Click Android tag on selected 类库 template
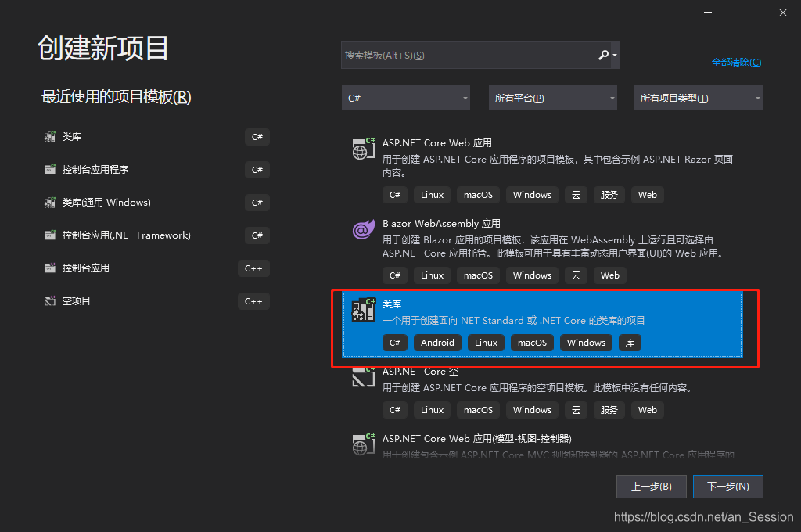Screen dimensions: 801x532 pyautogui.click(x=437, y=343)
